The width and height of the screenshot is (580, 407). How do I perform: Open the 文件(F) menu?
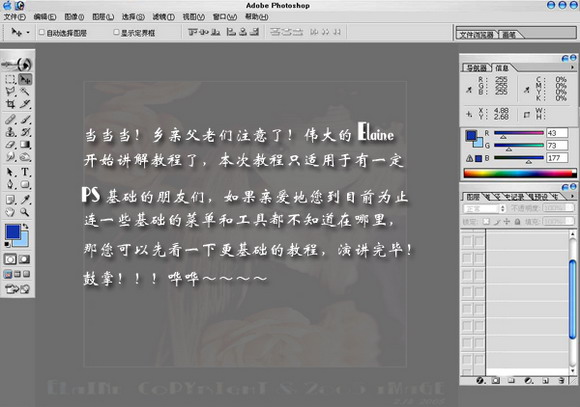point(15,17)
